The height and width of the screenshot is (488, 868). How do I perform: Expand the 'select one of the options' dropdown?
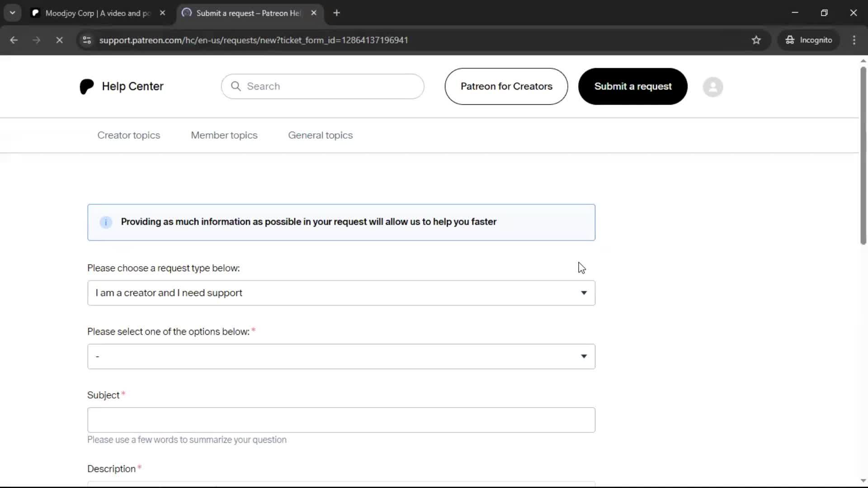tap(341, 357)
